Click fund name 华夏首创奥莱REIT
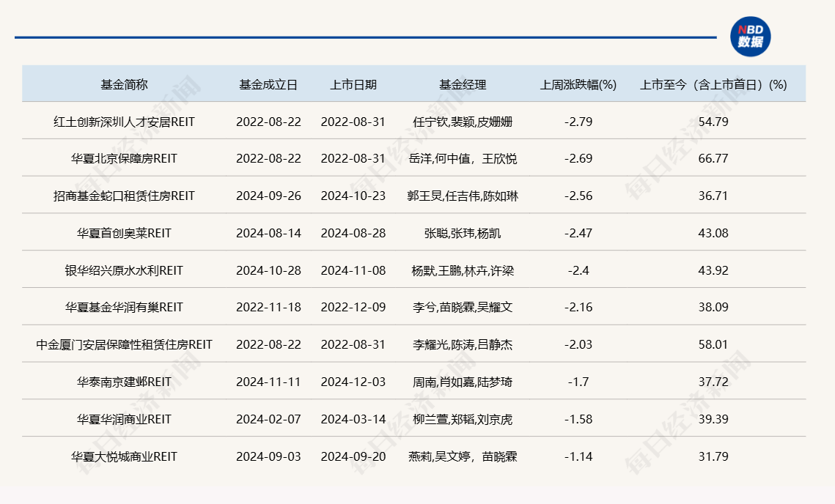This screenshot has width=835, height=504. click(124, 233)
